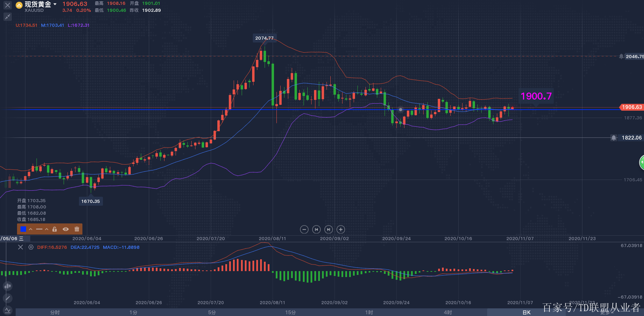Expand the line style chevron
This screenshot has width=644, height=316.
point(47,229)
